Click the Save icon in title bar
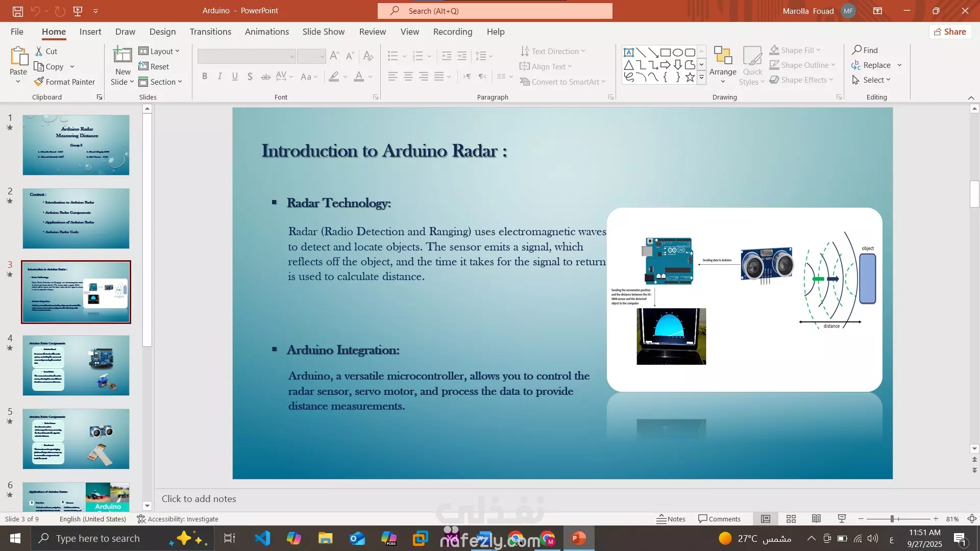 click(18, 11)
